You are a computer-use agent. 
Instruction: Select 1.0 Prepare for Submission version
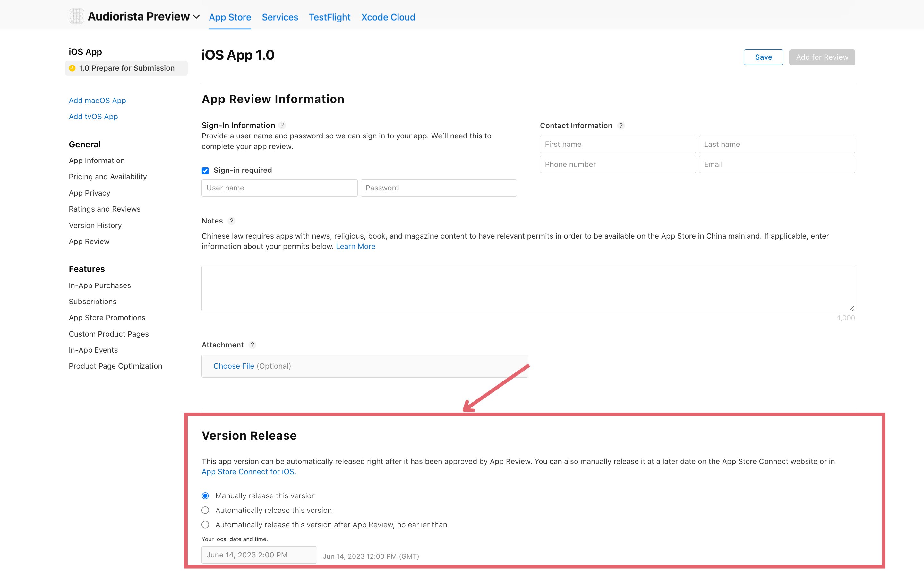tap(126, 68)
